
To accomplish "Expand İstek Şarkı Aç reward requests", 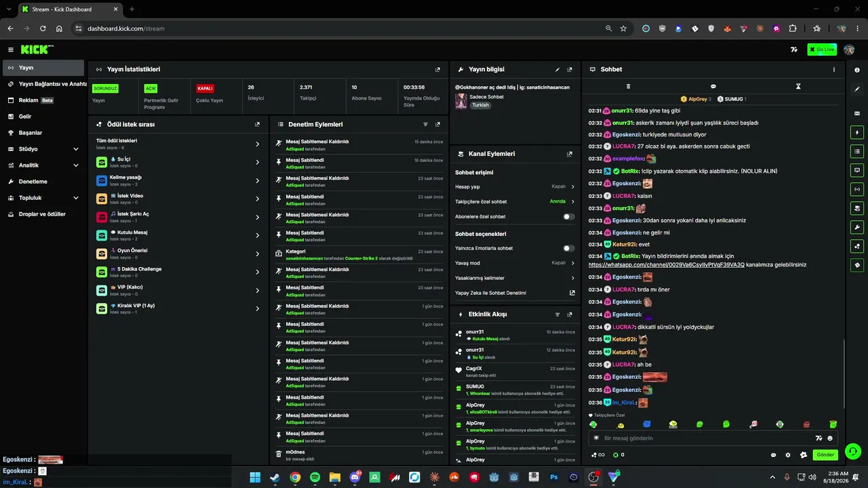I will [178, 217].
